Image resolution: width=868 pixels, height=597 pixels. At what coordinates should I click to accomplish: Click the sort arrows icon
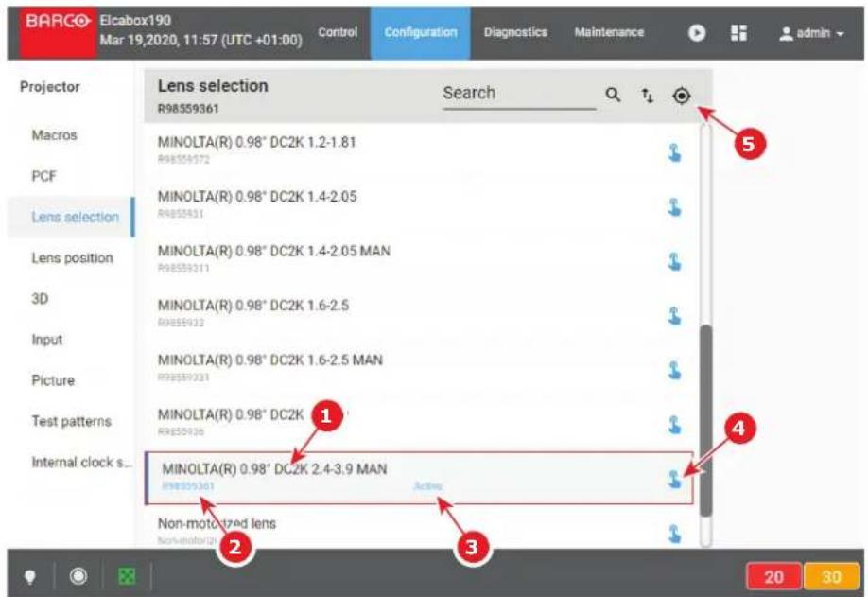click(x=647, y=96)
